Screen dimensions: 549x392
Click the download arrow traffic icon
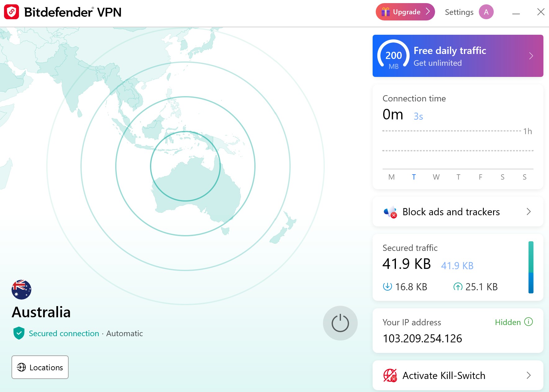click(387, 287)
